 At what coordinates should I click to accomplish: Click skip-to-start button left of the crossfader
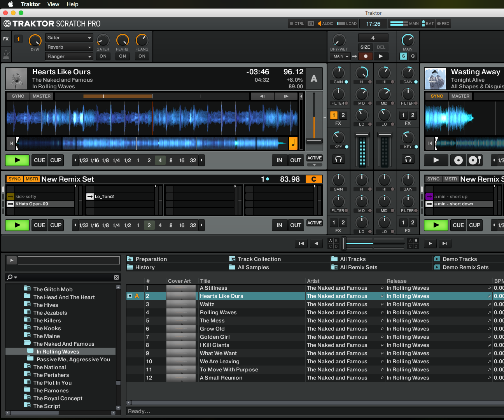coord(301,243)
